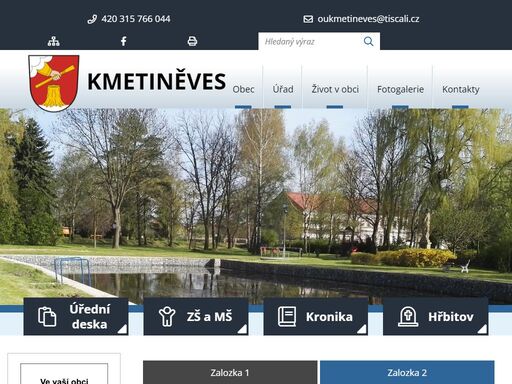Screen dimensions: 512x384
Task: Open the Obec menu item
Action: pos(243,89)
